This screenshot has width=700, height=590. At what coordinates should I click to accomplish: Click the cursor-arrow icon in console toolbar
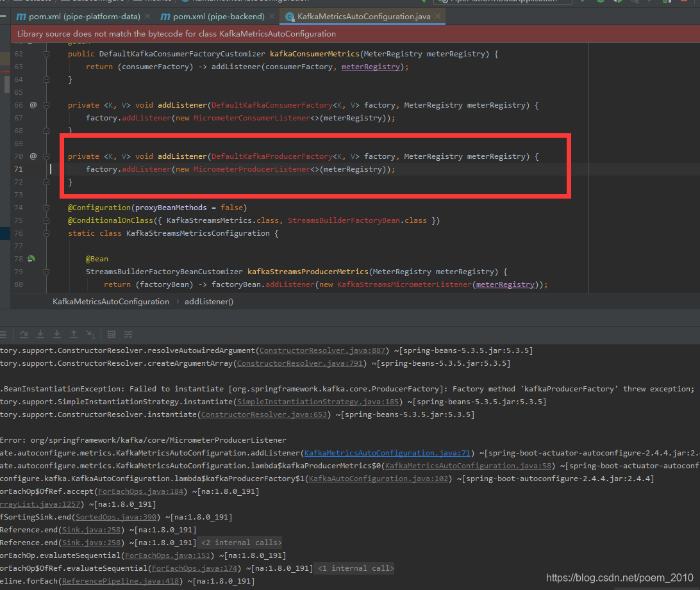pos(90,334)
